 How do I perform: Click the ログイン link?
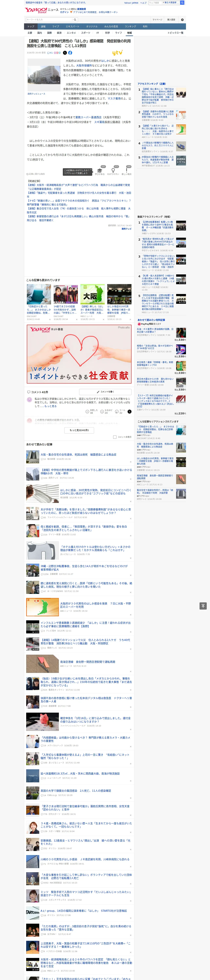64,12
